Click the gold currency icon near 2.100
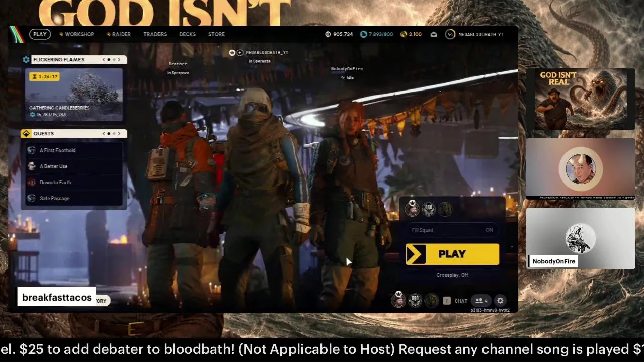This screenshot has width=644, height=362. tap(404, 34)
